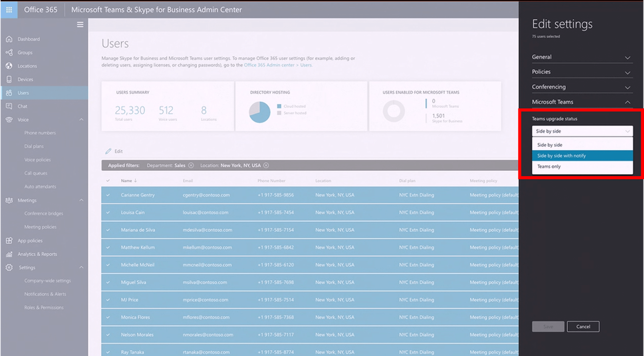
Task: Uncheck Carianne Gentry's row checkbox
Action: 108,195
